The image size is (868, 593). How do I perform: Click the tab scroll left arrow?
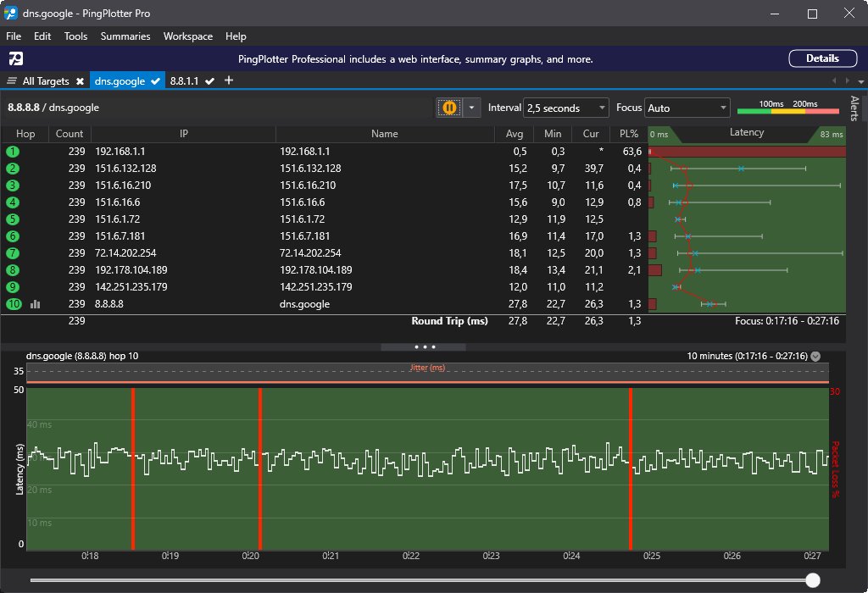pos(834,80)
